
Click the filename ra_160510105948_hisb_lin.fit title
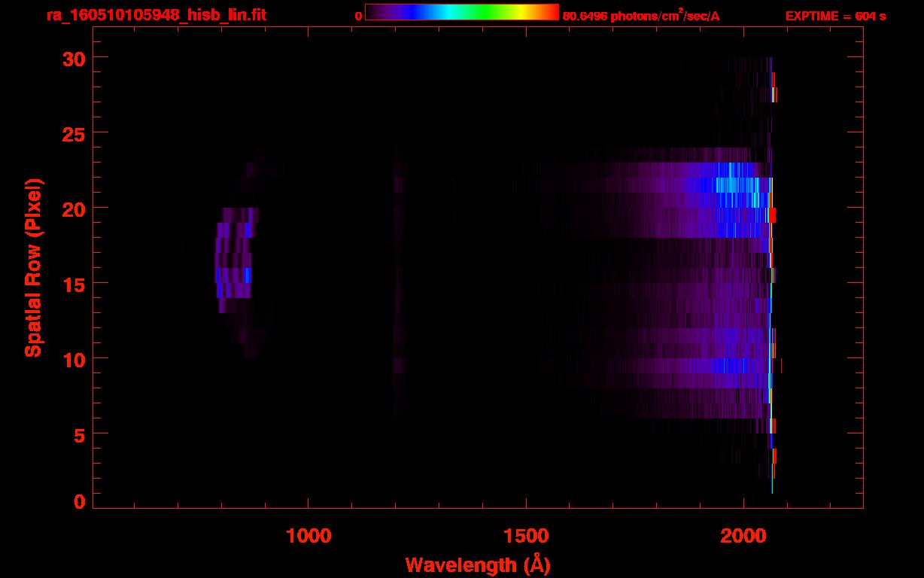[157, 15]
